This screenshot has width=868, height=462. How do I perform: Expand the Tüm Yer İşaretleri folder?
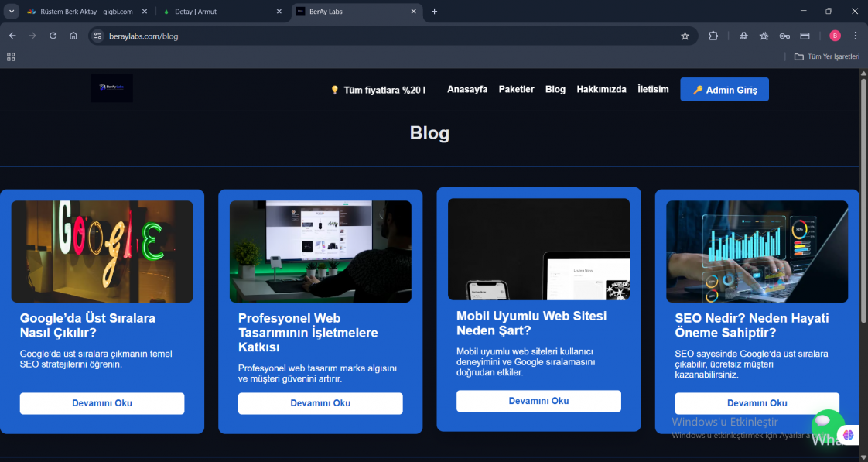(827, 56)
